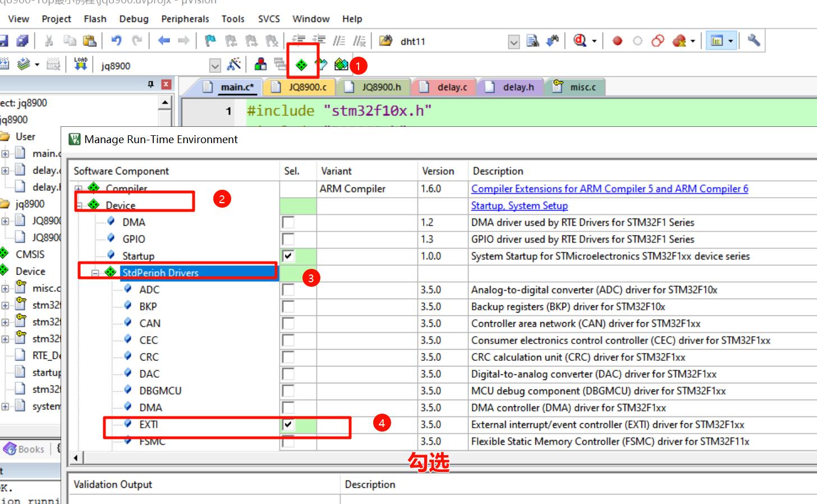817x504 pixels.
Task: Open the Compiler Extensions for ARM Compiler link
Action: click(x=609, y=189)
